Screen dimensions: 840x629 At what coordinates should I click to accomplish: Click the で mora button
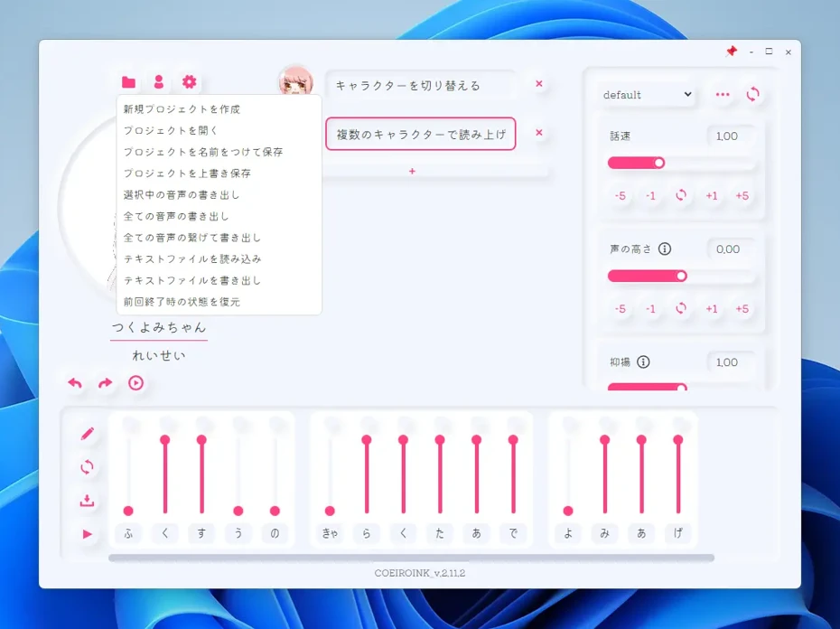[513, 533]
